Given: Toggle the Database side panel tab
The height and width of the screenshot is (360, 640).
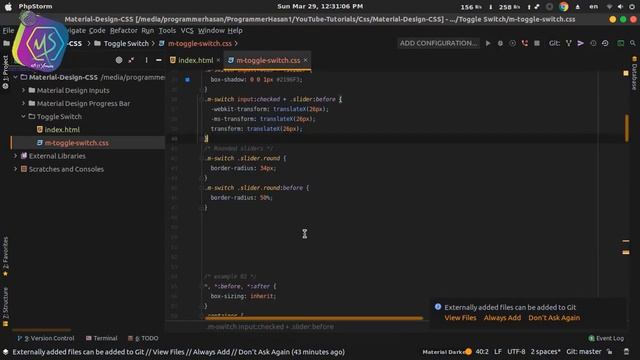Looking at the screenshot, I should point(634,73).
